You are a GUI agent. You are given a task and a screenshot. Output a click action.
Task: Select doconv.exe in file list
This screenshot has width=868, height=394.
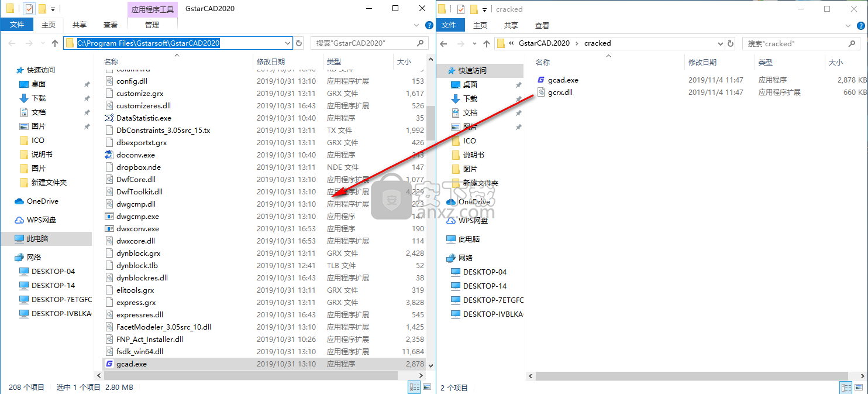point(136,155)
